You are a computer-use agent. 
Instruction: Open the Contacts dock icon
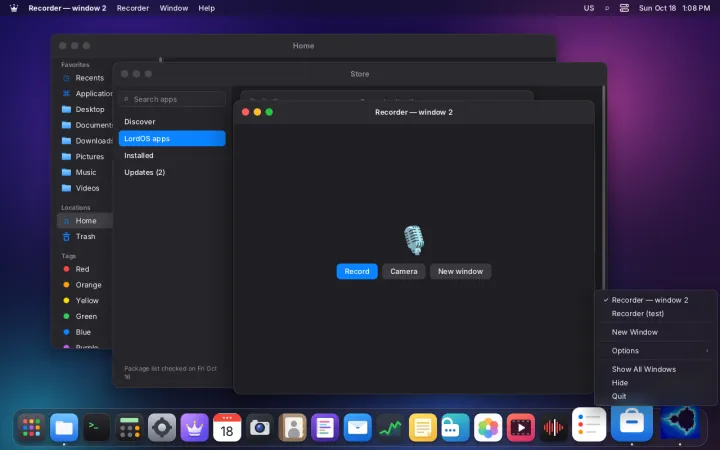tap(292, 428)
